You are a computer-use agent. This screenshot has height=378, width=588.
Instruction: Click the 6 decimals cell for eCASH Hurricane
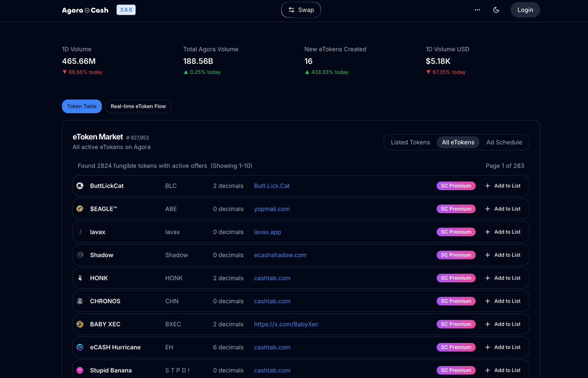[x=228, y=347]
